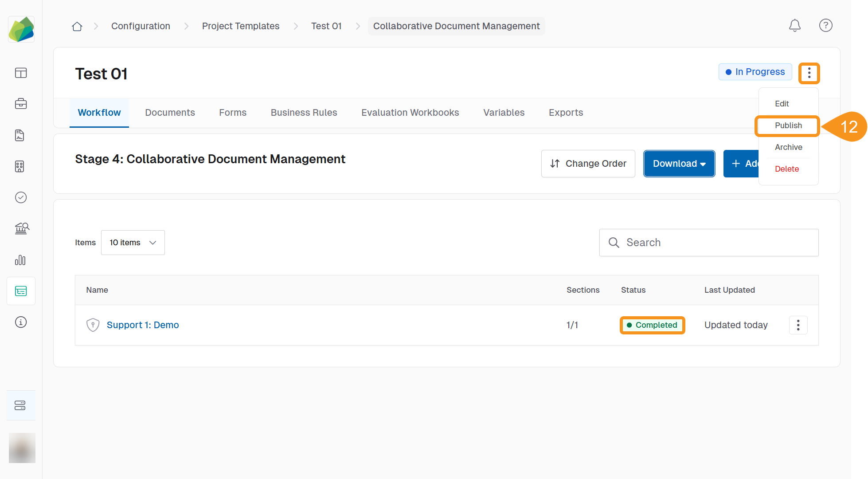Click the checkmark circle sidebar icon
Viewport: 868px width, 479px height.
pyautogui.click(x=21, y=197)
